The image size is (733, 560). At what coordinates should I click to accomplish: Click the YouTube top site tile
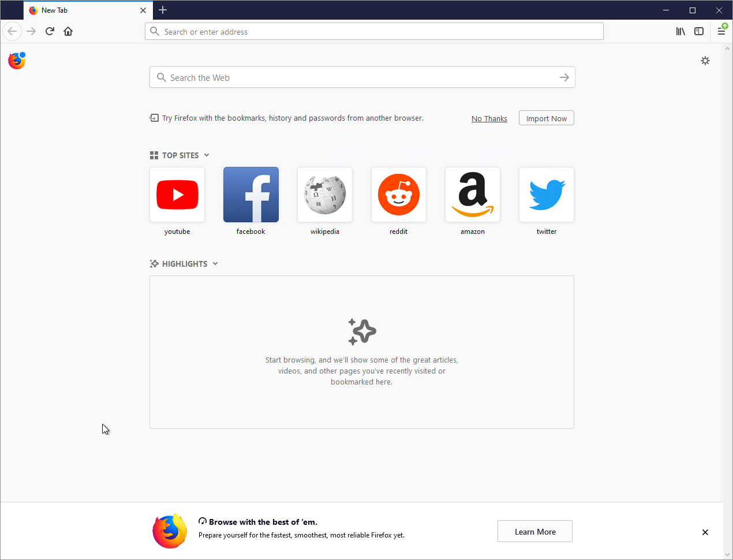coord(177,195)
